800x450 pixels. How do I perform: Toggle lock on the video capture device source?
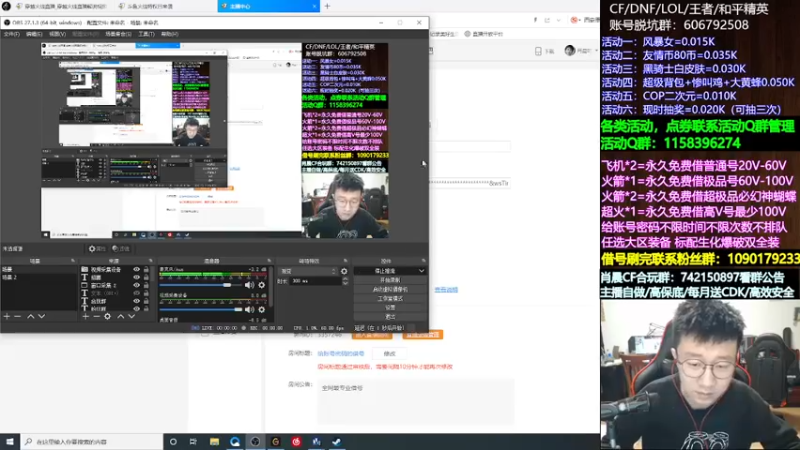tap(146, 269)
